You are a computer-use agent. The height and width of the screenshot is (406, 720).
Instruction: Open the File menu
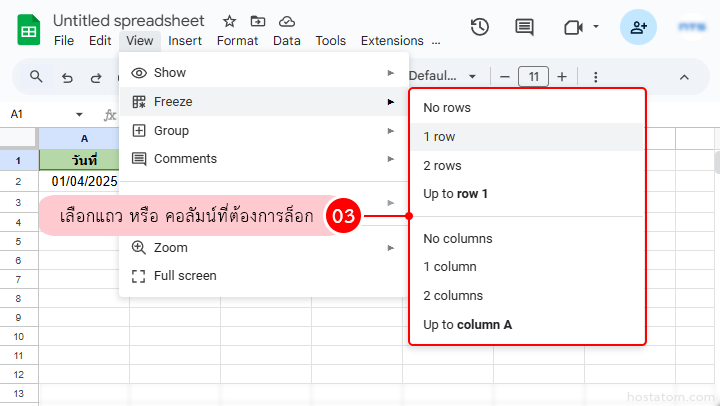(64, 41)
